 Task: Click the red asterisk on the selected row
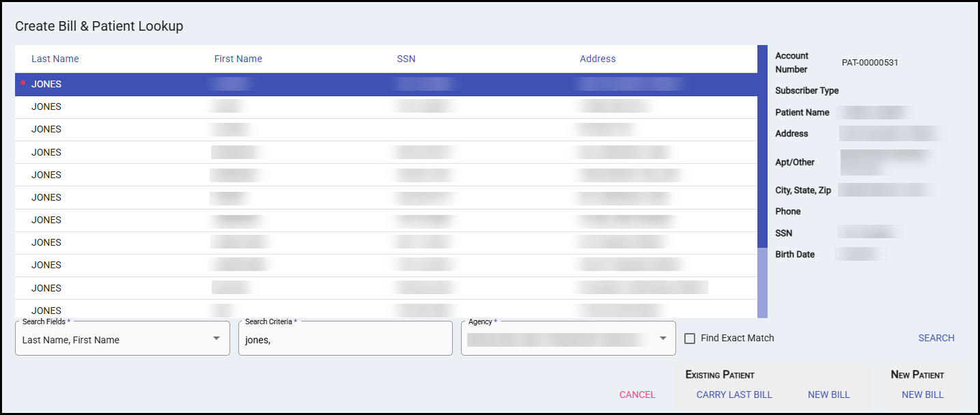23,84
